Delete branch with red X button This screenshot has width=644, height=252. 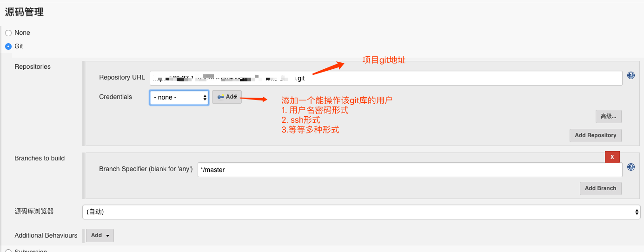[612, 157]
